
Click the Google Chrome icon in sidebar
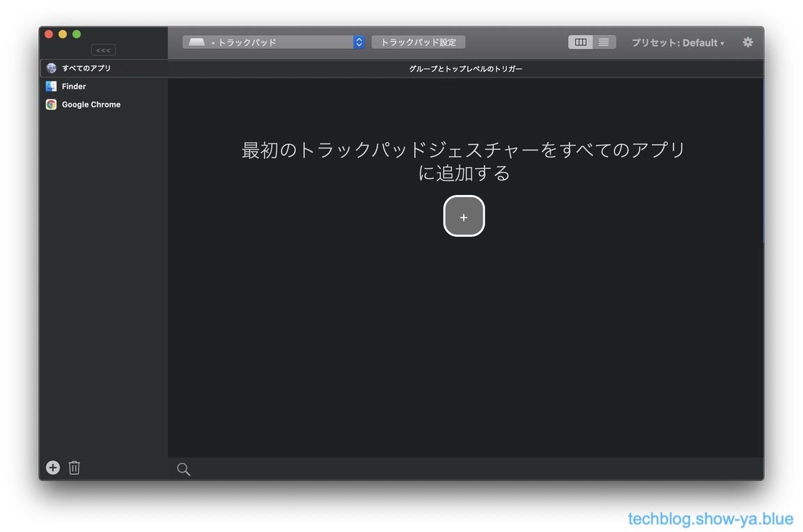click(x=52, y=104)
